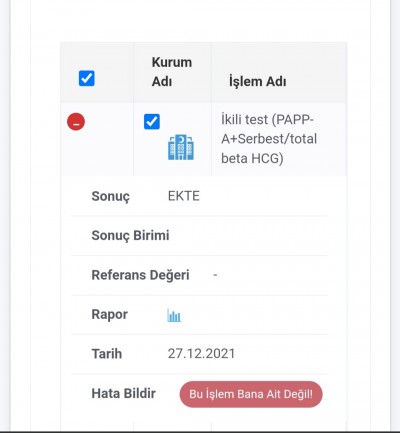Viewport: 400px width, 433px height.
Task: Click the Kurum Adı column header
Action: tap(172, 72)
